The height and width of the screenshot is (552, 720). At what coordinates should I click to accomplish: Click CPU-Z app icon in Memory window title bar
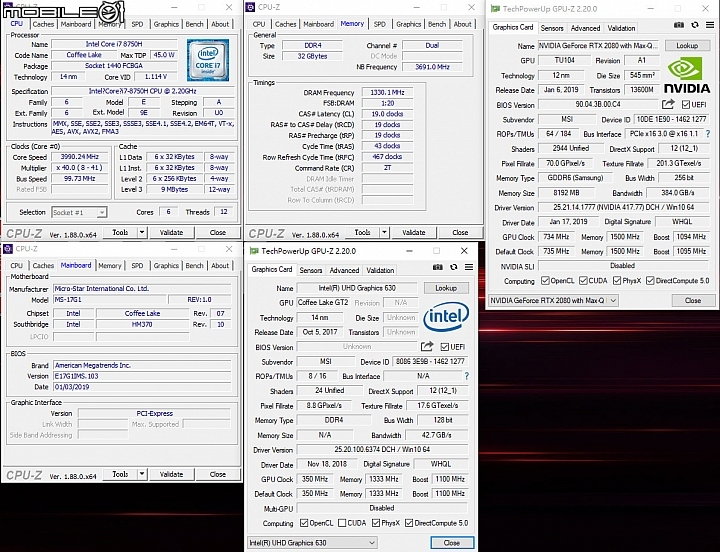[x=250, y=7]
